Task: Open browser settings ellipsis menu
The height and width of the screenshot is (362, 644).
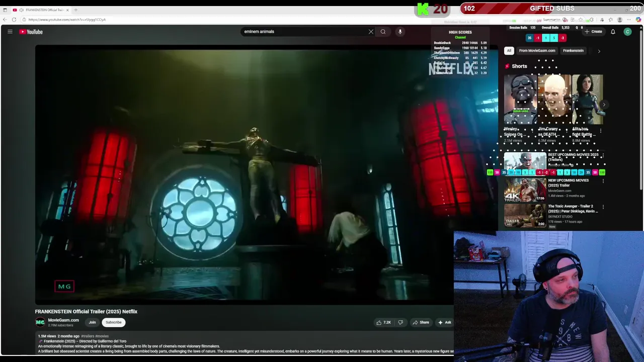Action: coord(629,20)
